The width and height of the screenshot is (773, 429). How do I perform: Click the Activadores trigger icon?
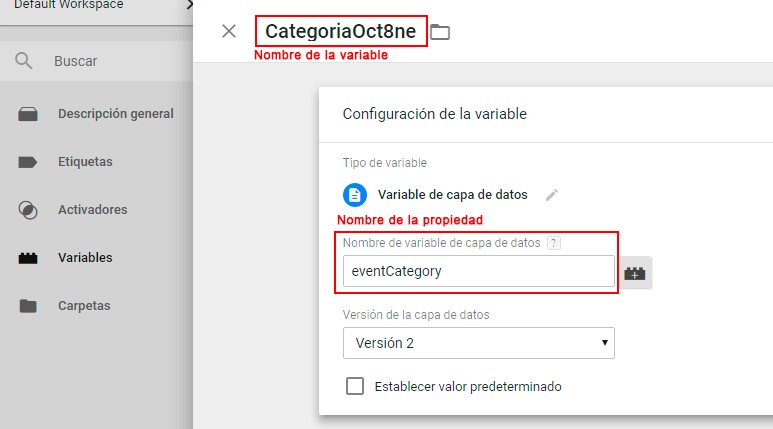click(28, 210)
